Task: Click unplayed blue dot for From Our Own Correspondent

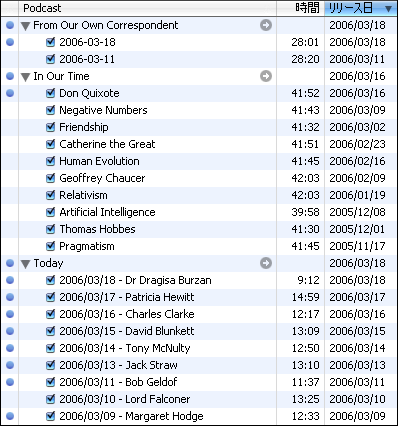Action: coord(10,25)
